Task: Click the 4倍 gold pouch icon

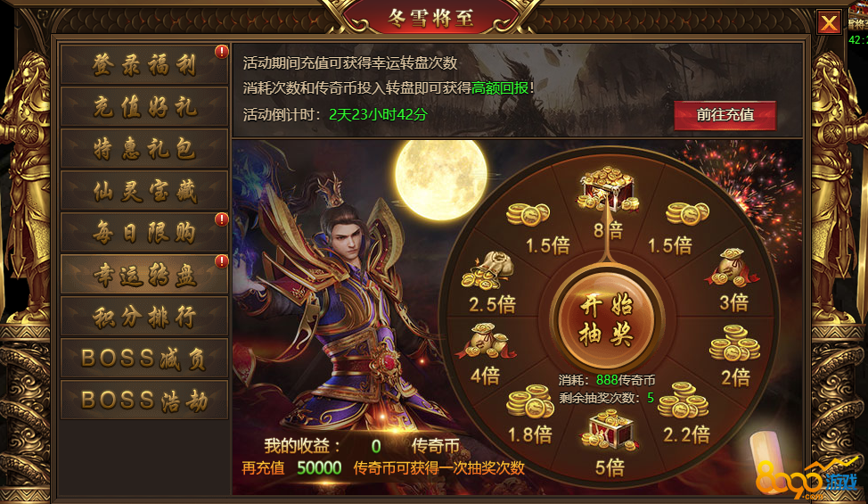Action: [486, 341]
